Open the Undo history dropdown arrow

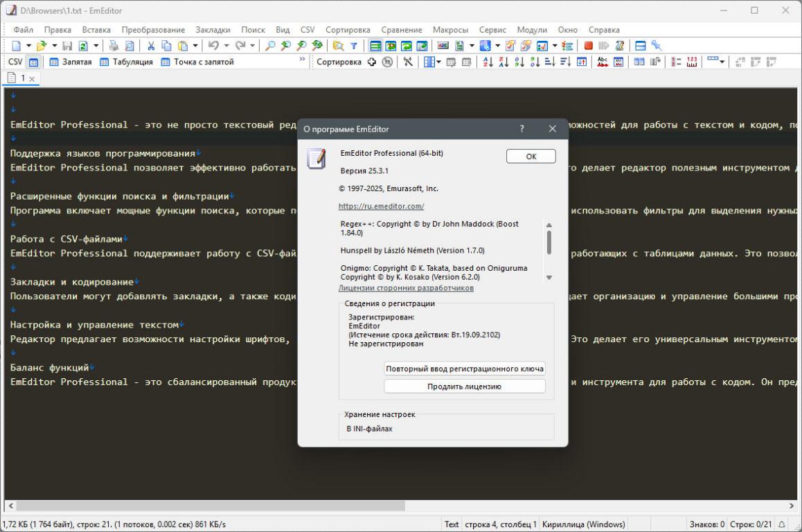[x=228, y=46]
